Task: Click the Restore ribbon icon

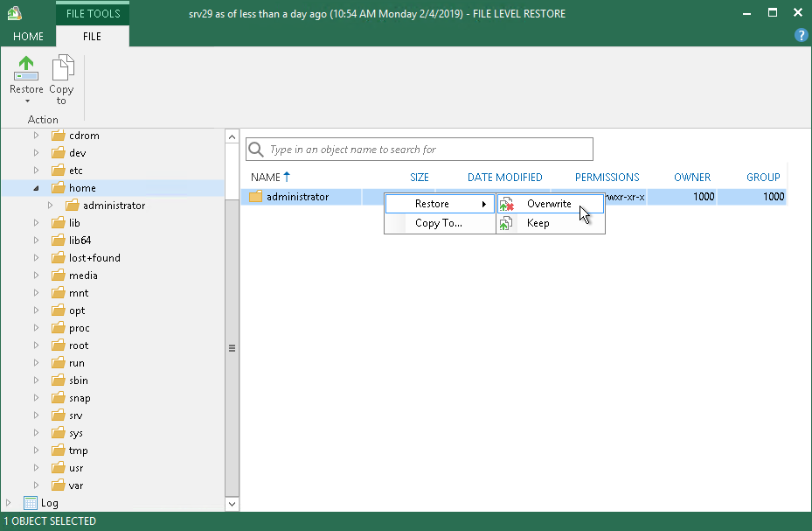Action: click(26, 69)
